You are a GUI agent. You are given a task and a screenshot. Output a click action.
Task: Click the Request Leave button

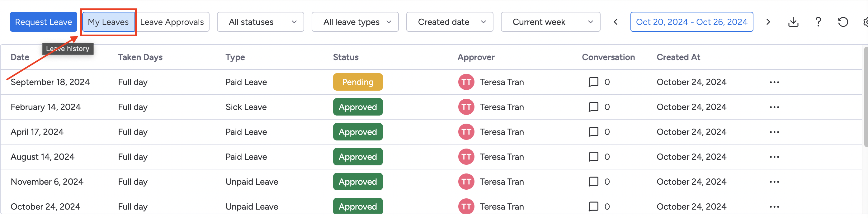click(x=44, y=21)
